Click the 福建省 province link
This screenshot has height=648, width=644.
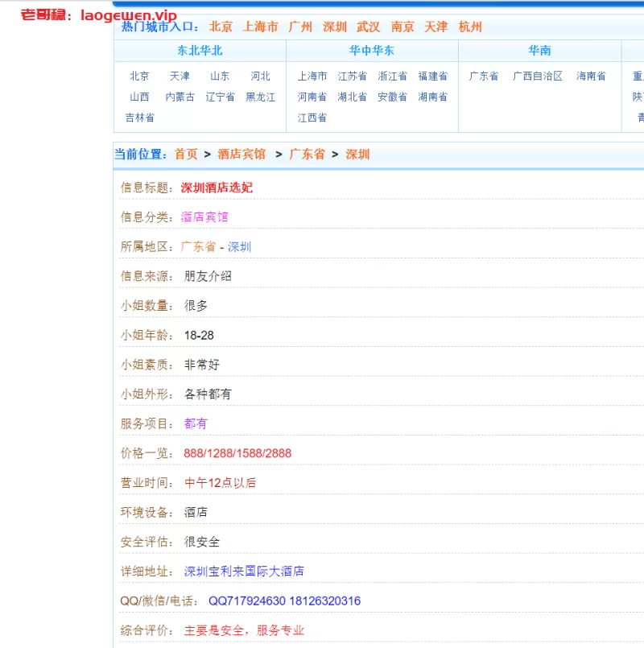432,76
